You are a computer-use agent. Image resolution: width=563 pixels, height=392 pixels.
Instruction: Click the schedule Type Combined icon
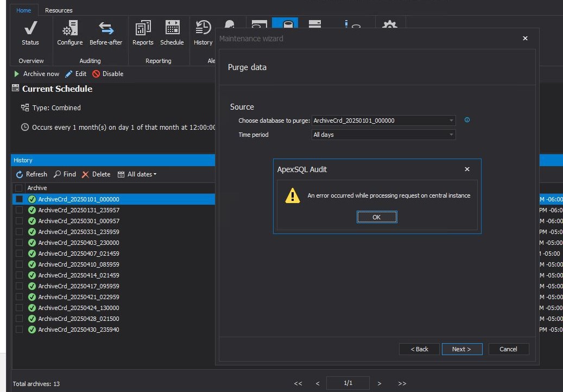pos(25,108)
